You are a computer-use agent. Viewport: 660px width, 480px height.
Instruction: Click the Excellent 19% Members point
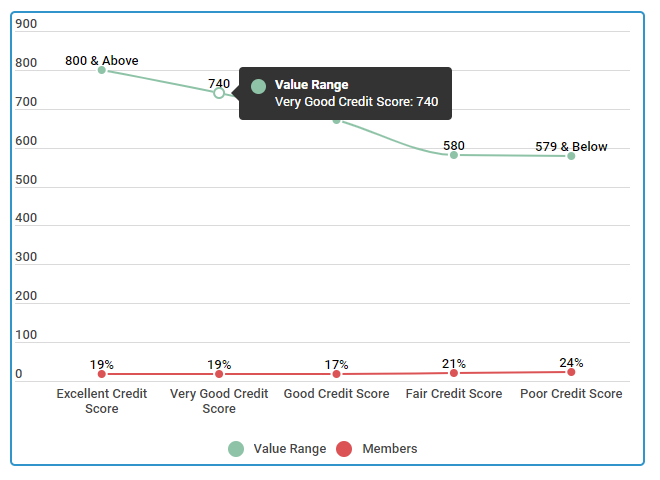[x=102, y=374]
